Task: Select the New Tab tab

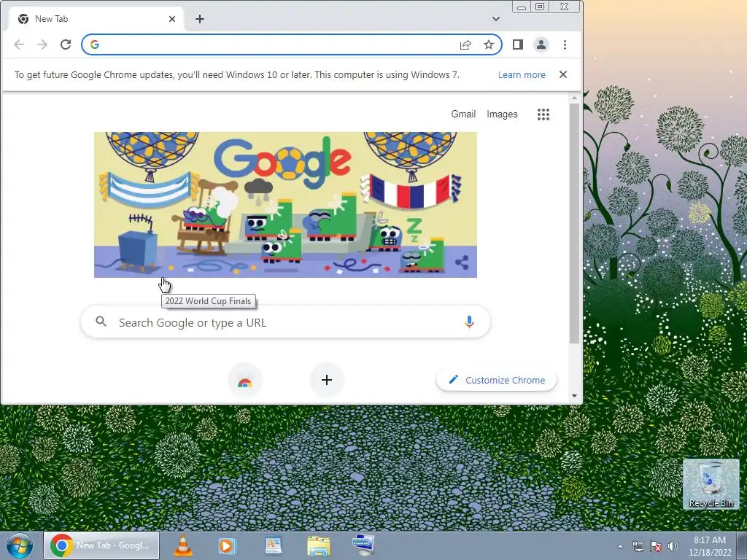Action: pos(96,19)
